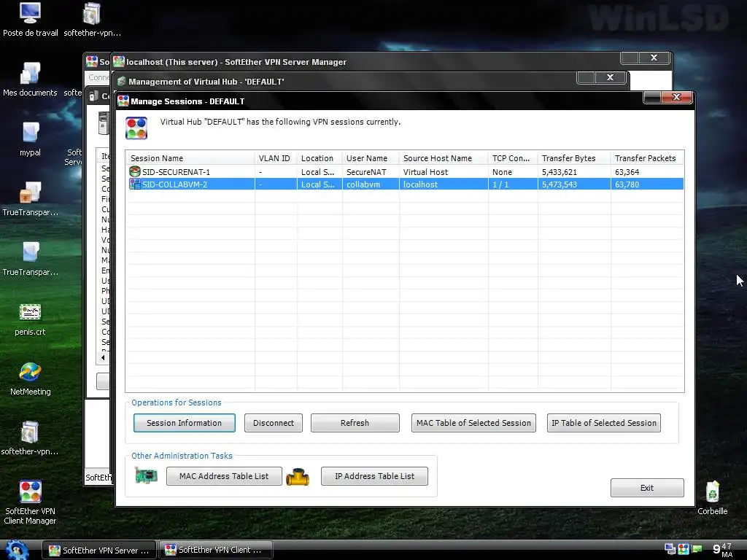Open the MAC Address Table List
The image size is (747, 560).
pyautogui.click(x=224, y=476)
